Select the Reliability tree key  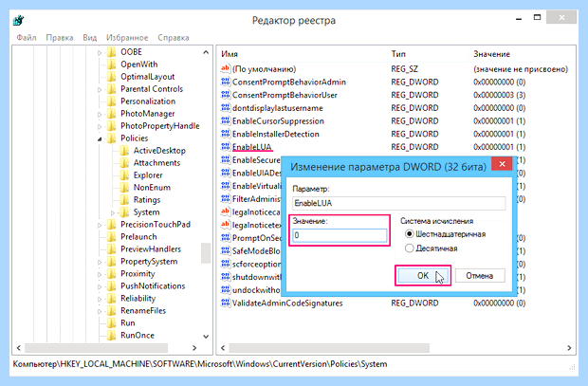138,298
